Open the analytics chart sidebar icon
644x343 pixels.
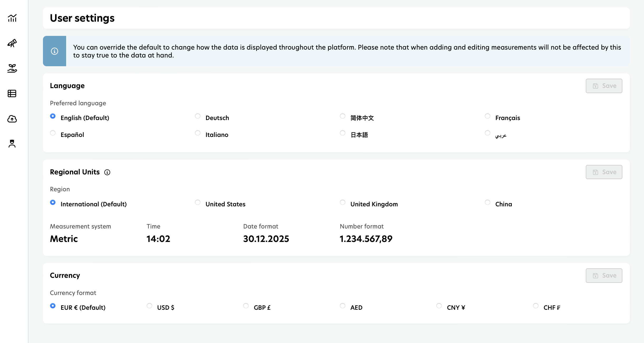click(x=12, y=18)
